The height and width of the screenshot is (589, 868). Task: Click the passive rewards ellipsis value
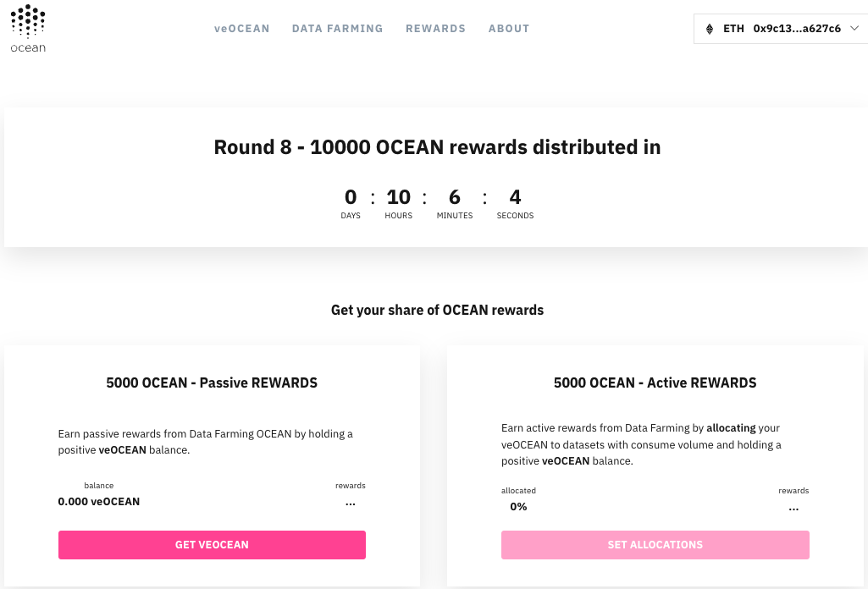[x=351, y=504]
